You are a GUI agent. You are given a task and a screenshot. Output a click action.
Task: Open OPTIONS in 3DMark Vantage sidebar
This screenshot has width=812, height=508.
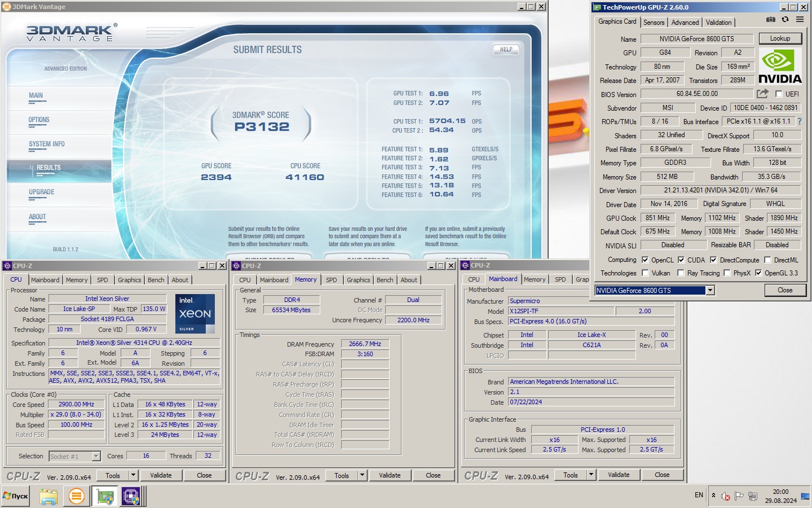point(39,120)
